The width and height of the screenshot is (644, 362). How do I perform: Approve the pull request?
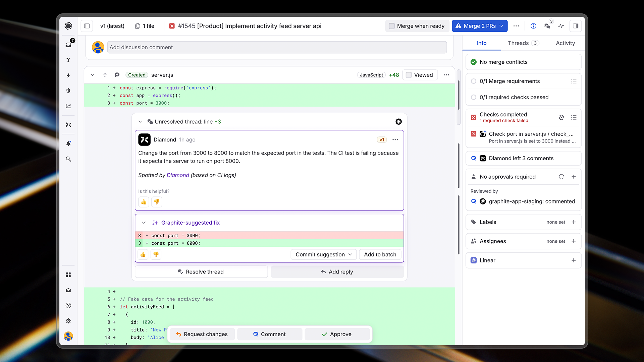(x=337, y=334)
